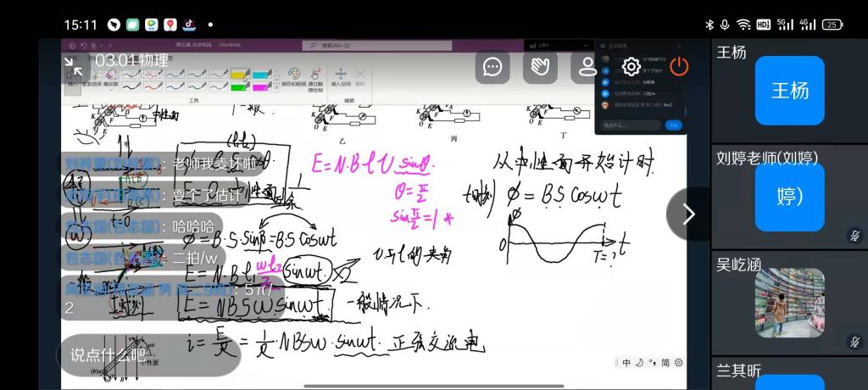Toggle IME moon half-width icon

(x=639, y=363)
